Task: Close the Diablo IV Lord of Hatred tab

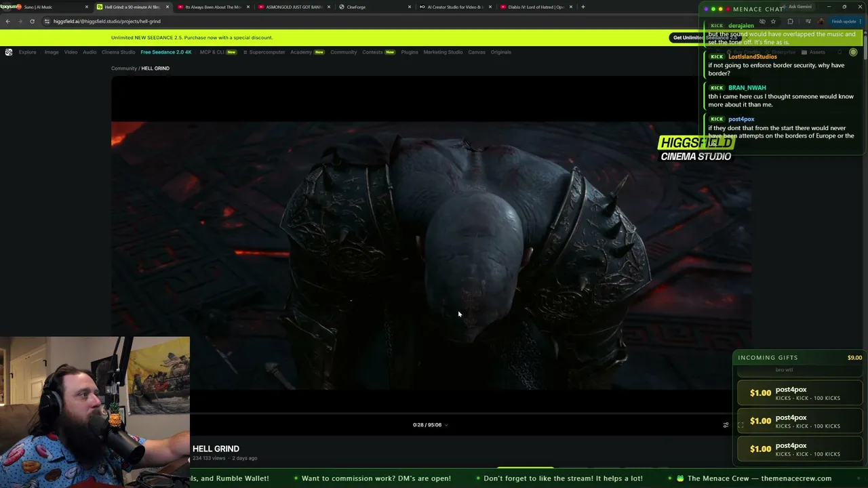Action: (571, 7)
